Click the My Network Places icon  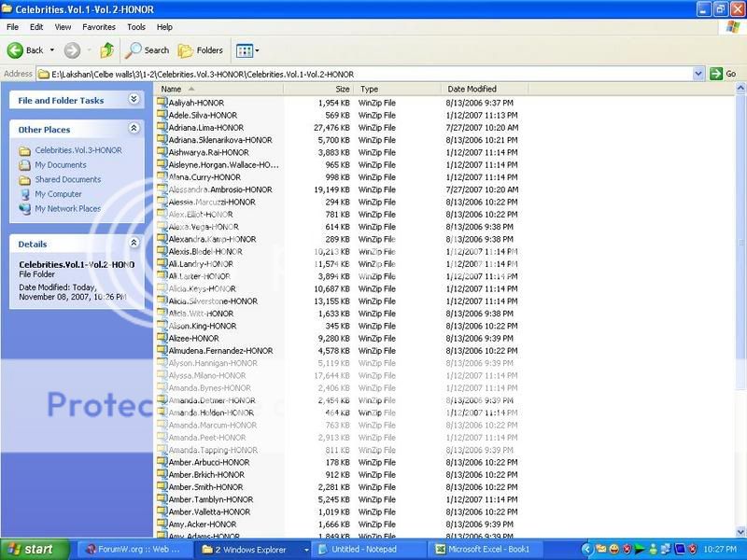tap(25, 208)
